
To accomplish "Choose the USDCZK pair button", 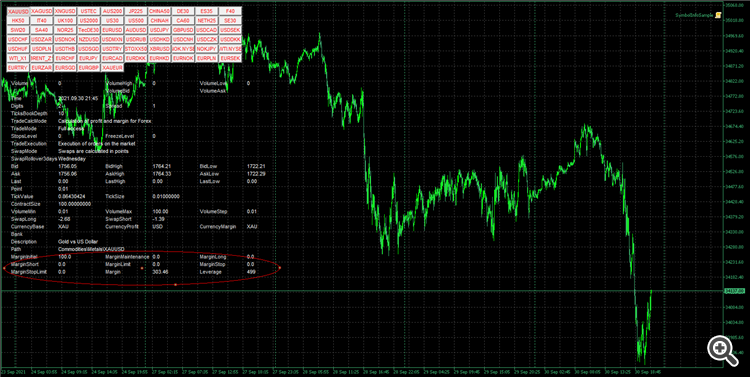I will click(x=206, y=39).
